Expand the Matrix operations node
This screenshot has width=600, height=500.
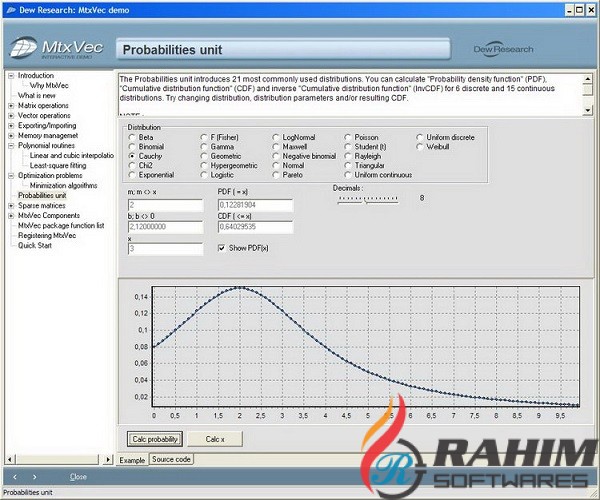coord(11,106)
